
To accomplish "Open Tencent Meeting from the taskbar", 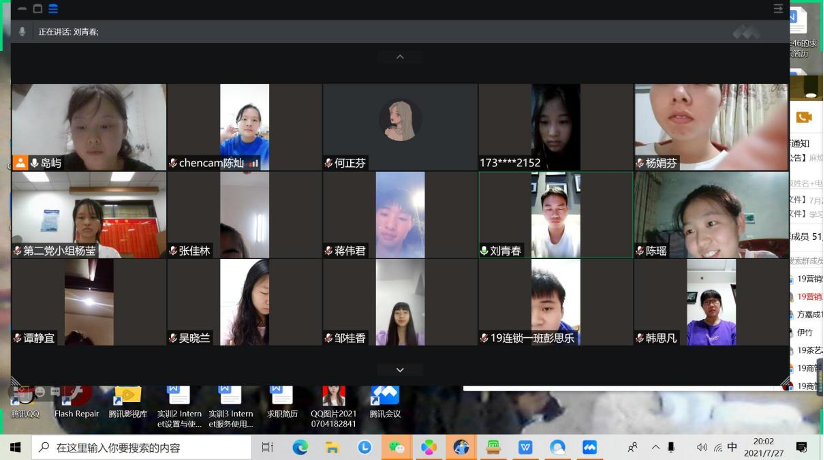I will [x=590, y=447].
